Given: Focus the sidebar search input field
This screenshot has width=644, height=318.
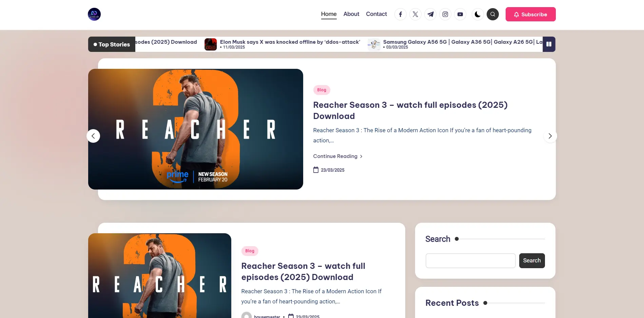Looking at the screenshot, I should pyautogui.click(x=470, y=261).
